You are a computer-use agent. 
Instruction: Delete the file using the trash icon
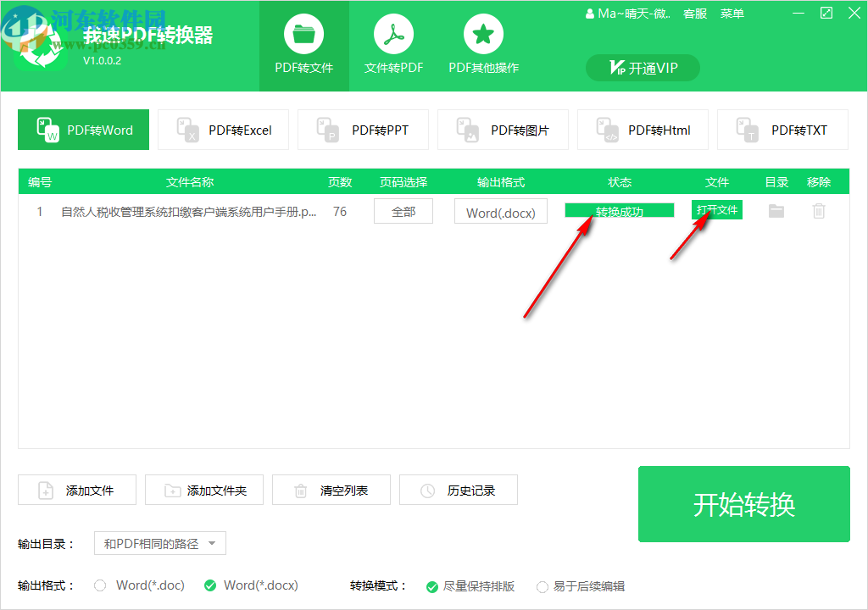(819, 210)
